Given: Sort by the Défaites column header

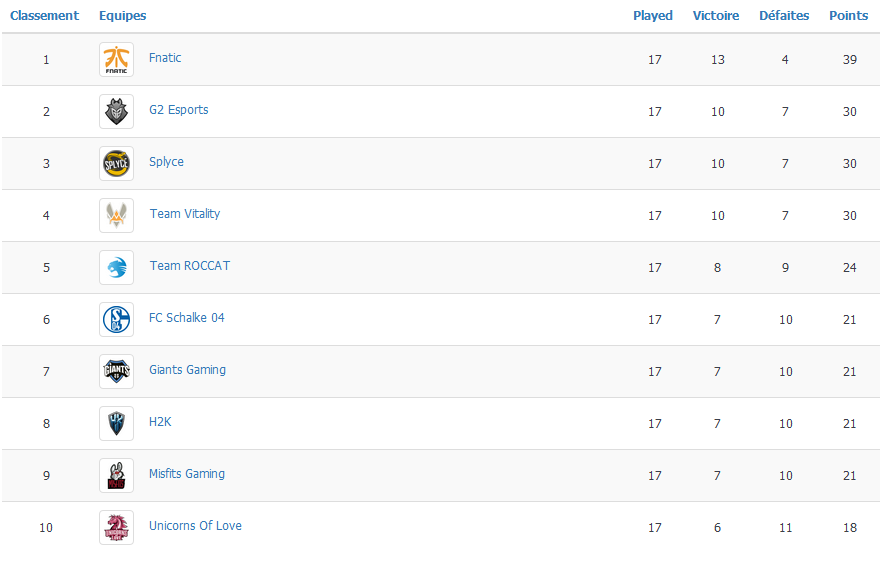Looking at the screenshot, I should point(784,16).
